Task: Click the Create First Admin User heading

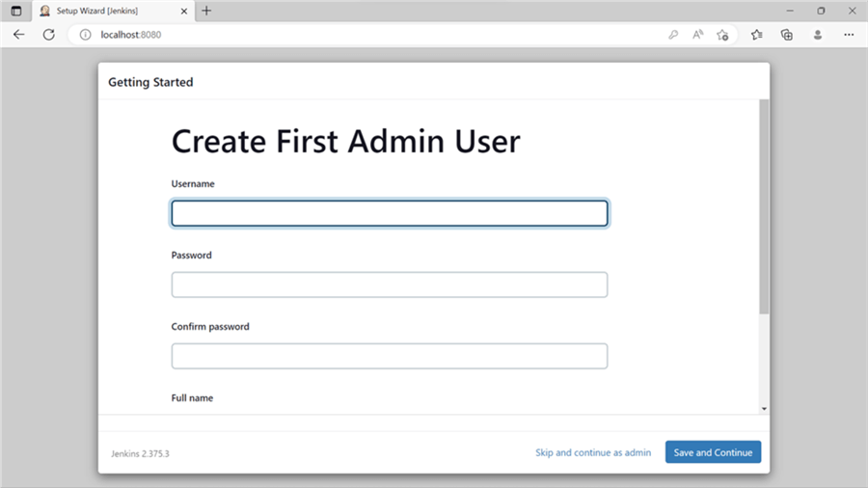Action: coord(346,141)
